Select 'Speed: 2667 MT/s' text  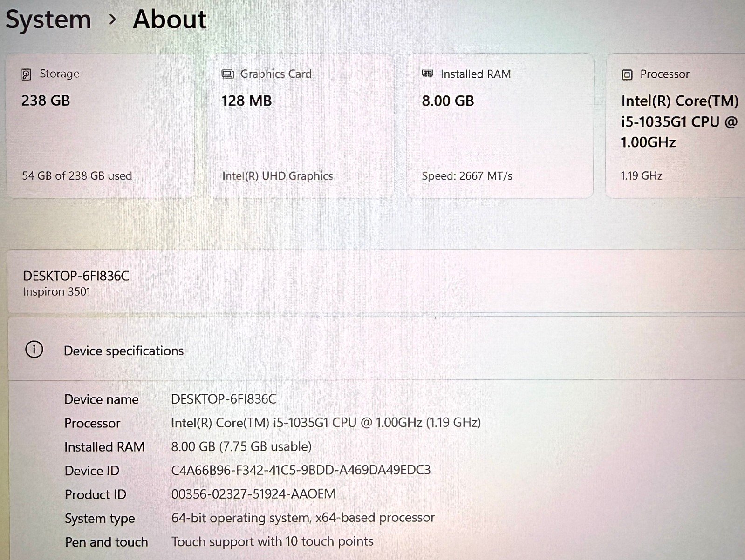coord(467,176)
